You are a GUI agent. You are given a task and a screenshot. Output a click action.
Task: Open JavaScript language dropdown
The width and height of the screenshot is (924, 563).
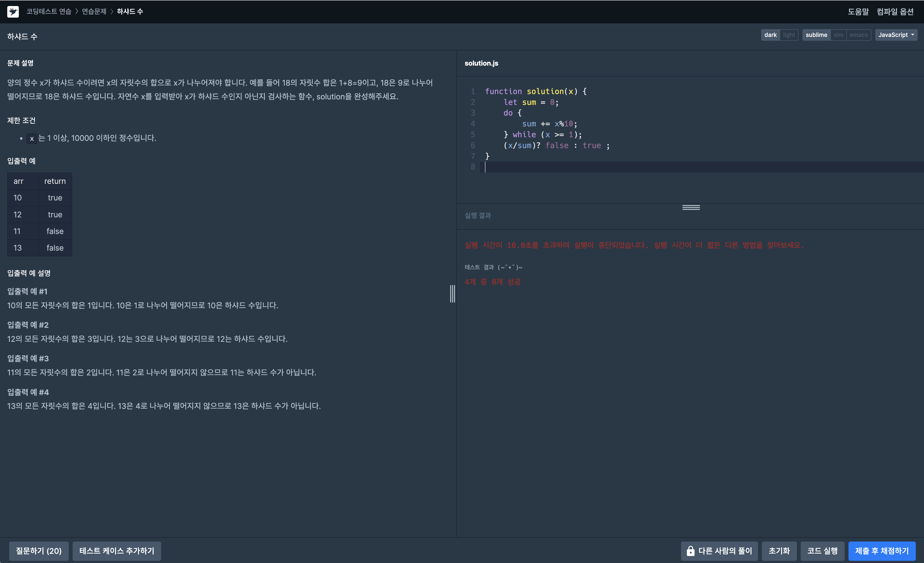pyautogui.click(x=896, y=35)
